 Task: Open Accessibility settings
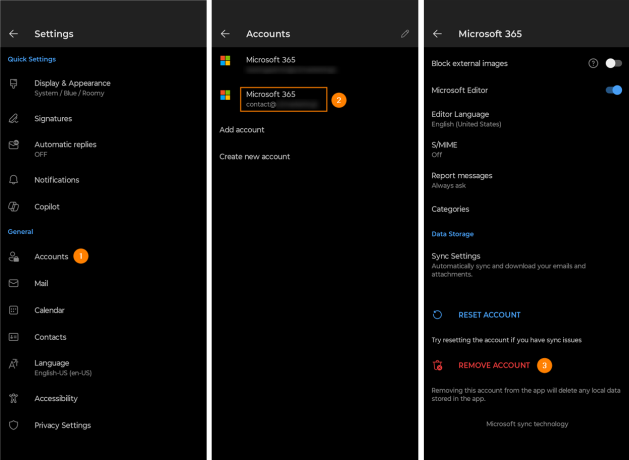(103, 398)
